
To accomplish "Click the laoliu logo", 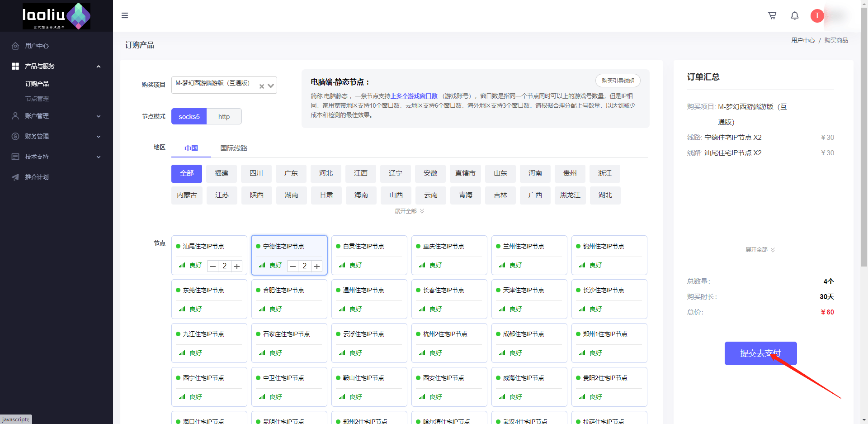I will click(56, 16).
